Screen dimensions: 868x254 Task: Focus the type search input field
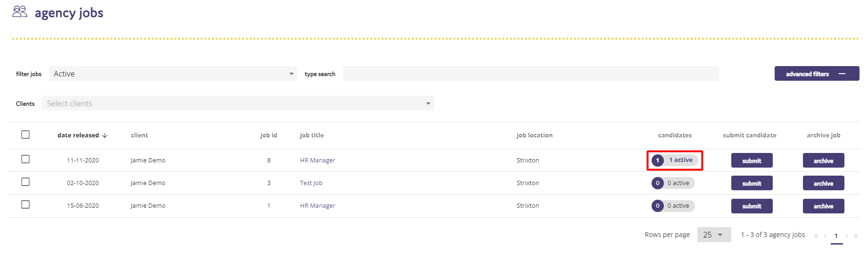tap(531, 74)
